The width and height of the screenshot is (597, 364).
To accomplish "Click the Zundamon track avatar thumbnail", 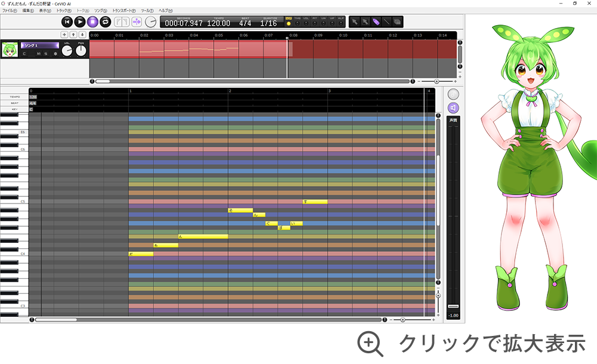I will 10,50.
